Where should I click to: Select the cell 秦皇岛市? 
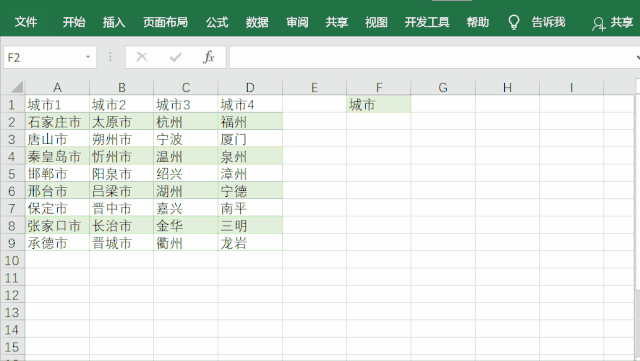(x=57, y=156)
